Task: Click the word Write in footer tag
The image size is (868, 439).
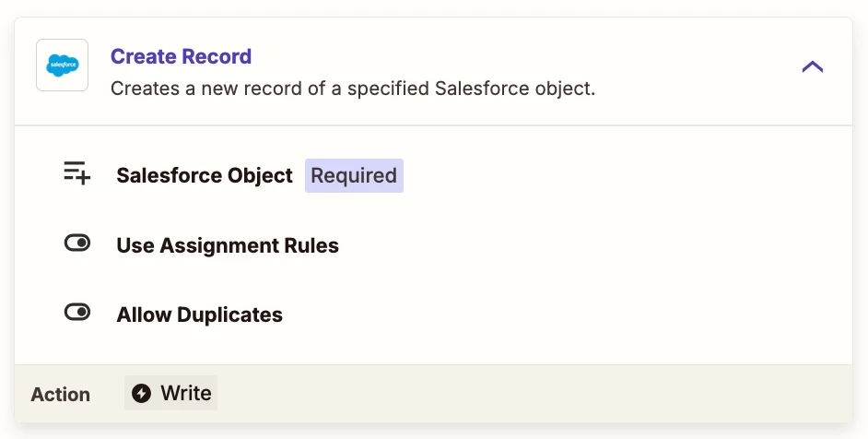Action: 186,393
